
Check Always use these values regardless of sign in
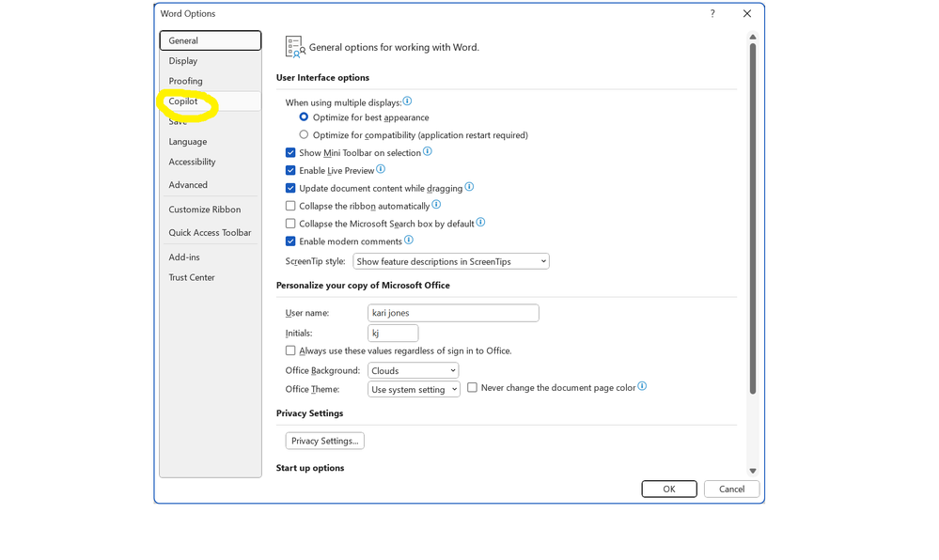tap(290, 350)
